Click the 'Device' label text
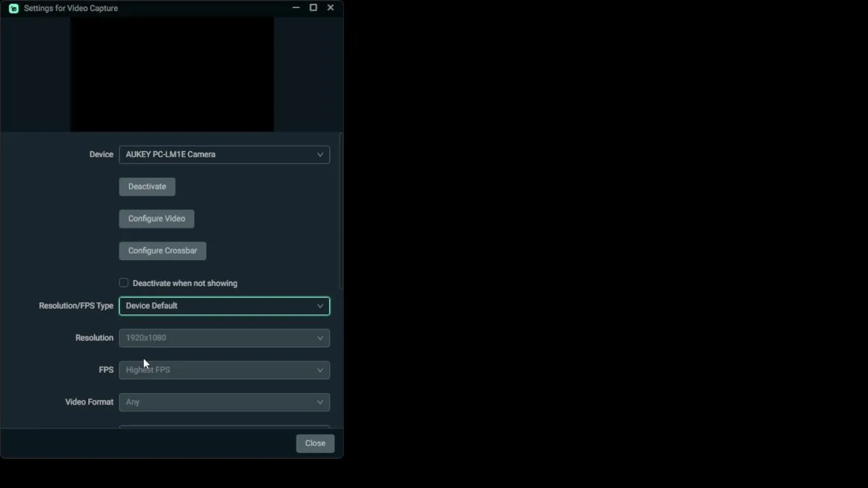 coord(101,155)
